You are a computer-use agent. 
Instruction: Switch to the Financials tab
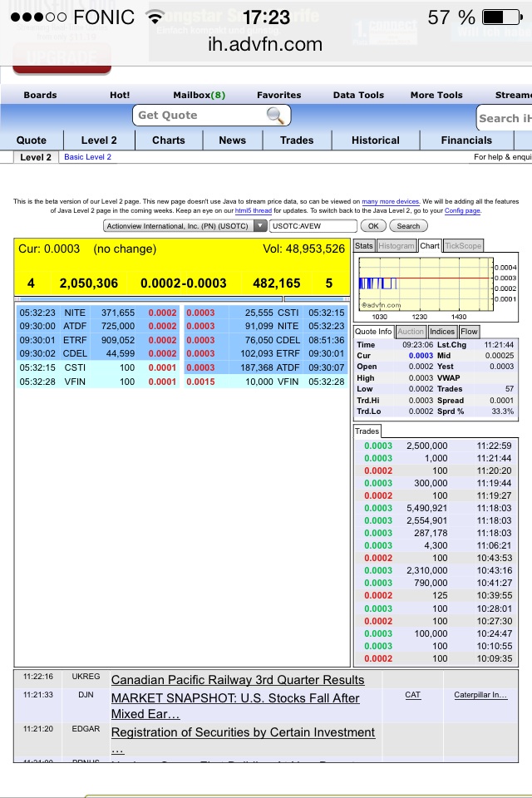click(467, 140)
